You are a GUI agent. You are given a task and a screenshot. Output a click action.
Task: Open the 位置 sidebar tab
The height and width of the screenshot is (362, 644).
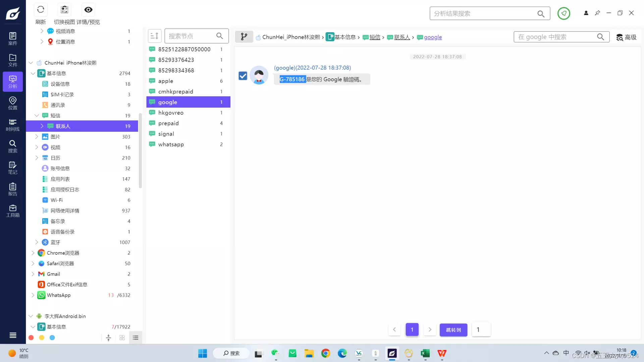(13, 103)
